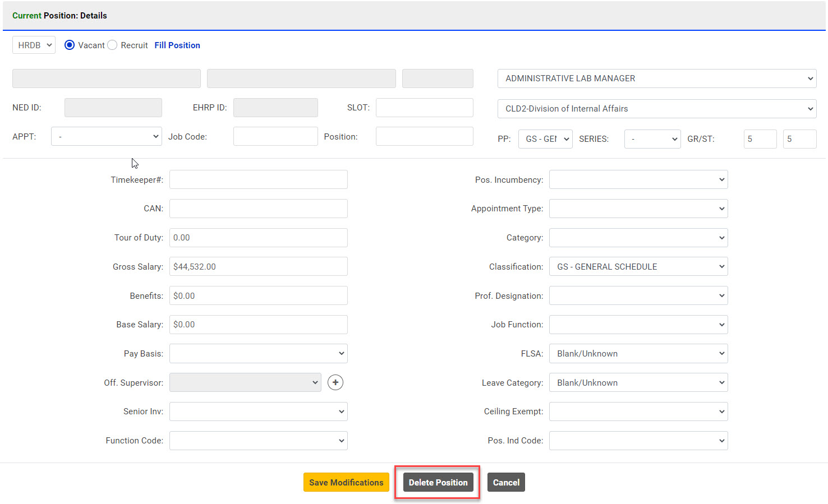This screenshot has height=504, width=828.
Task: Click the CAN input field
Action: coord(259,209)
